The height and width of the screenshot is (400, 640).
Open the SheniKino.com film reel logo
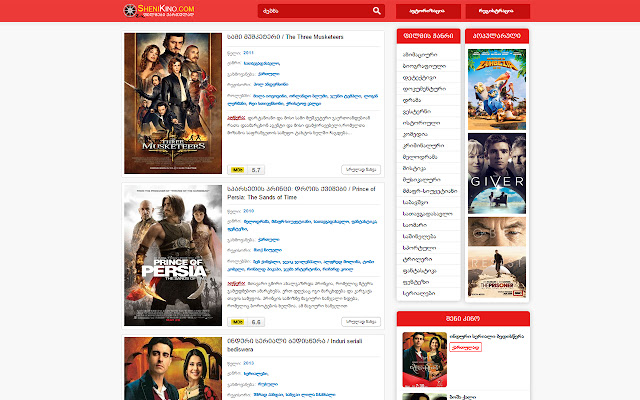[x=159, y=11]
